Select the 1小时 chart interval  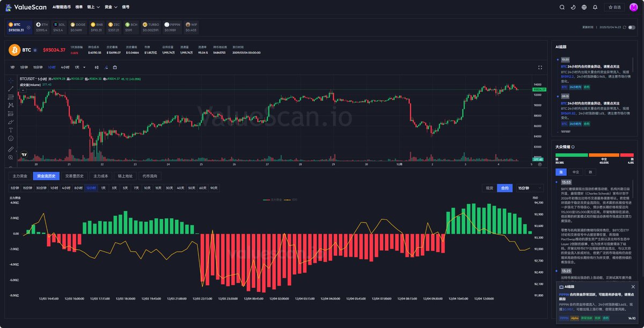tap(52, 67)
